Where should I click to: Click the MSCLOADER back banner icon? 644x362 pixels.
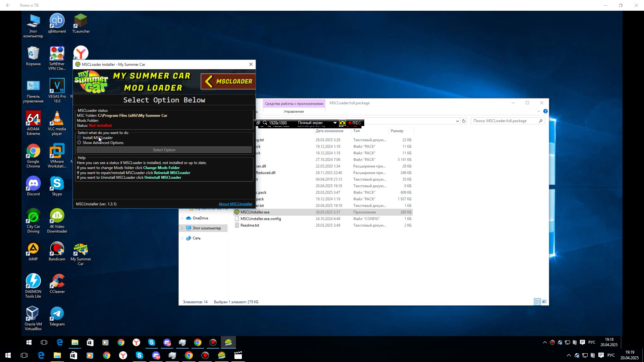[228, 81]
